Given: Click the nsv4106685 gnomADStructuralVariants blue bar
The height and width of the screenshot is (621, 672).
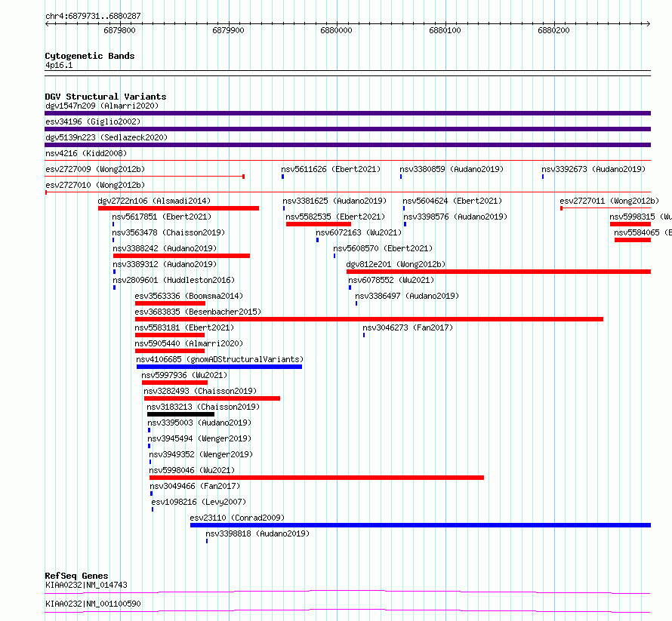Looking at the screenshot, I should (x=219, y=367).
